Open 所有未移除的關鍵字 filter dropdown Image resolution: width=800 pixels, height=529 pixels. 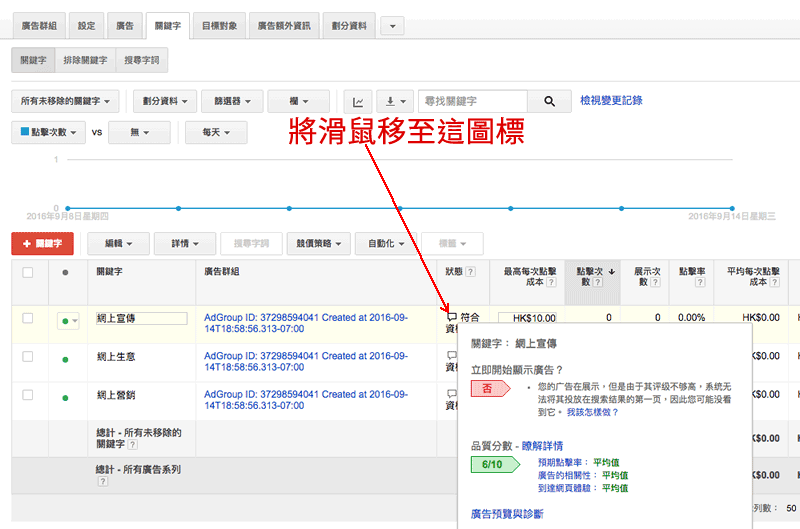tap(65, 102)
